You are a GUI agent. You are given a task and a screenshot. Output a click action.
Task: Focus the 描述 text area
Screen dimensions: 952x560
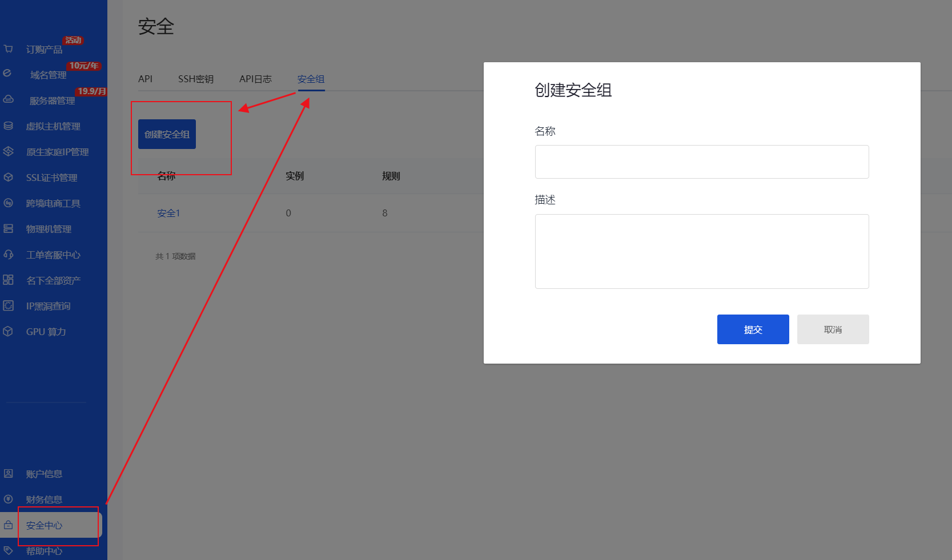pyautogui.click(x=702, y=251)
